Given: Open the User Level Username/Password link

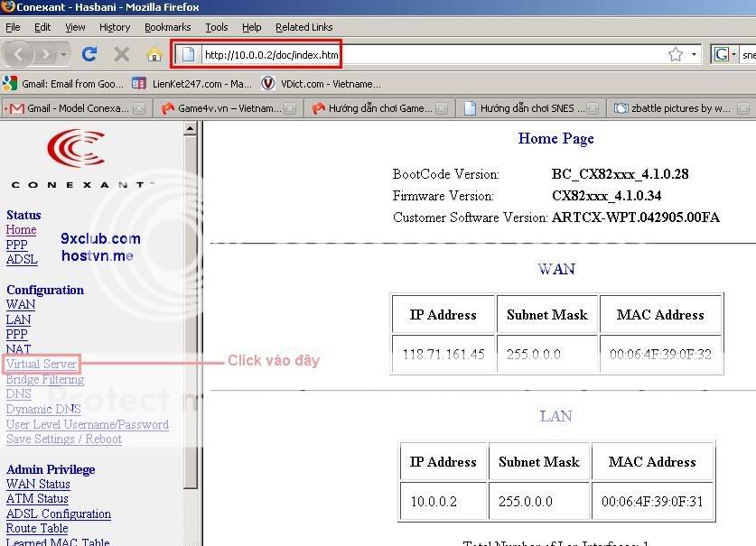Looking at the screenshot, I should point(88,424).
